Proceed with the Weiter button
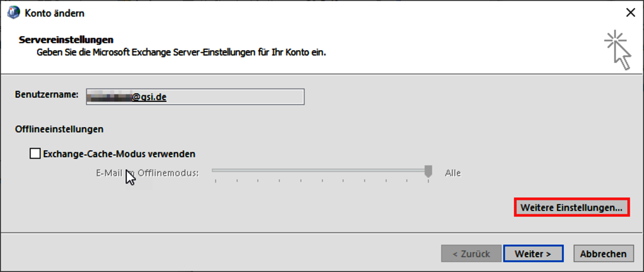The image size is (644, 272). pos(533,254)
